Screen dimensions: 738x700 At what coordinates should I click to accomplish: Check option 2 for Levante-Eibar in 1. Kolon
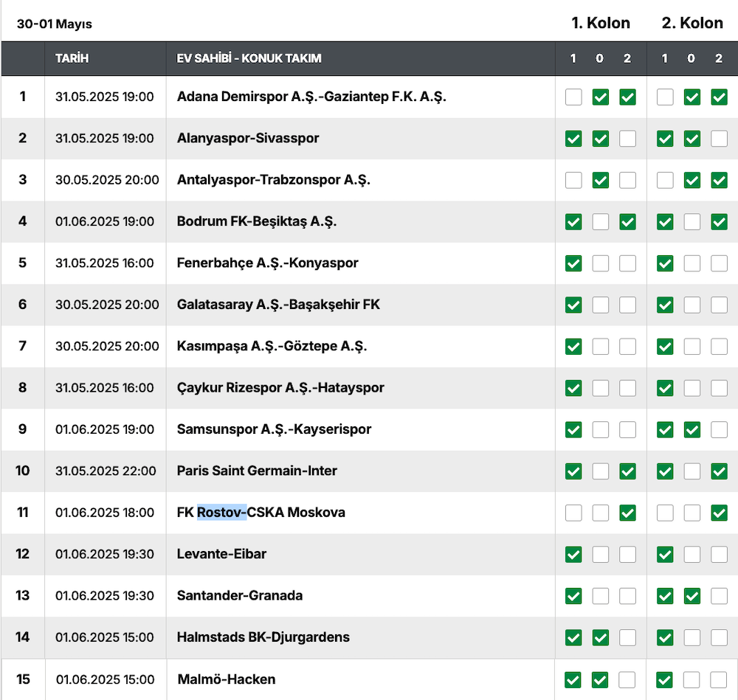627,554
